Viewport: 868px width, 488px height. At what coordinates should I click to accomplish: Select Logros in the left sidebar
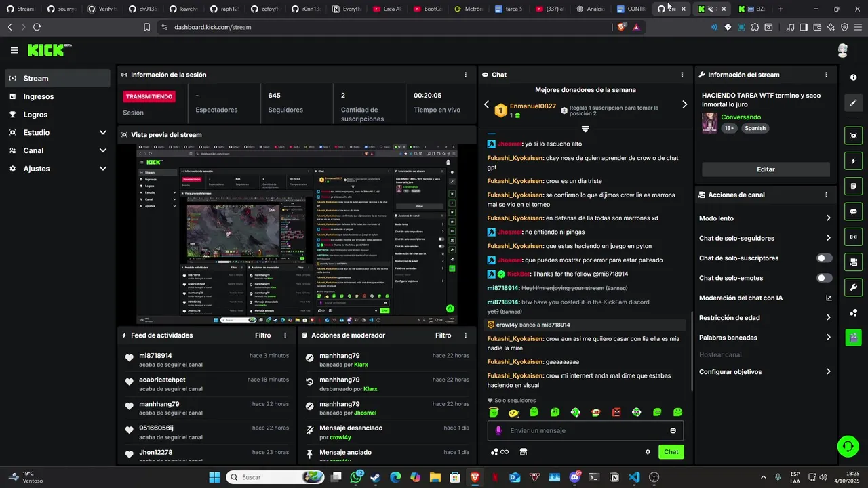58,115
